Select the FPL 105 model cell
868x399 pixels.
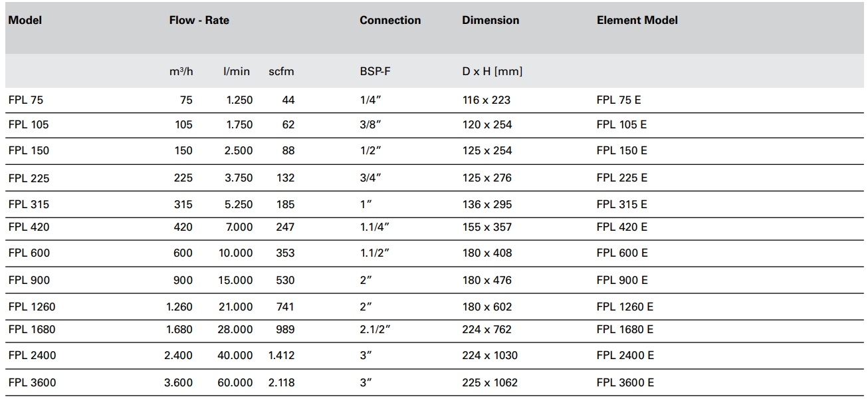[x=29, y=125]
